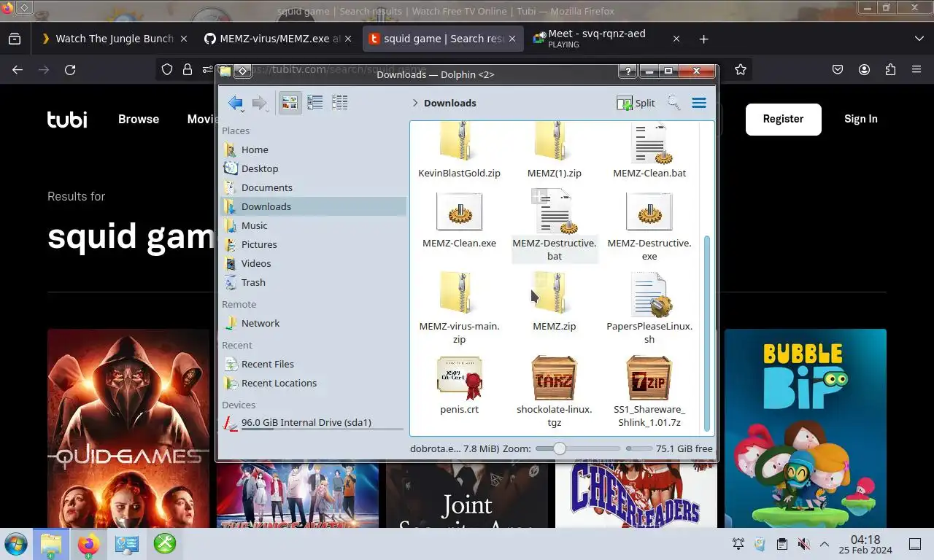
Task: Open muted volume tray icon
Action: tap(803, 544)
